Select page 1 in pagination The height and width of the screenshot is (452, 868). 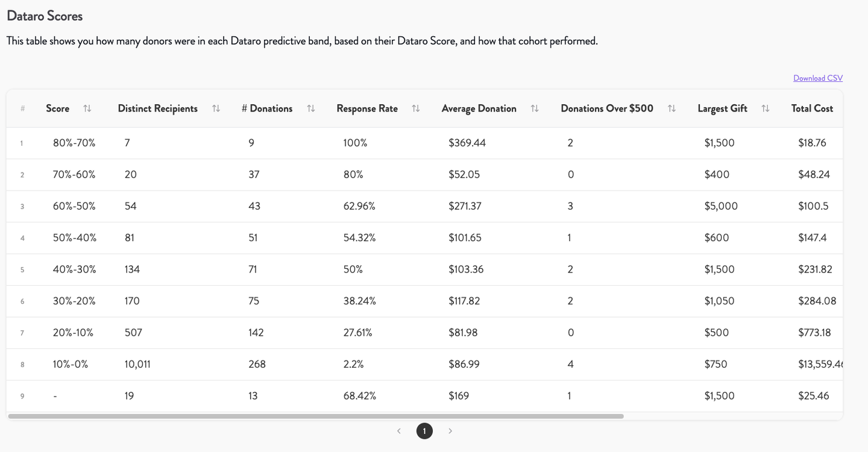coord(424,431)
